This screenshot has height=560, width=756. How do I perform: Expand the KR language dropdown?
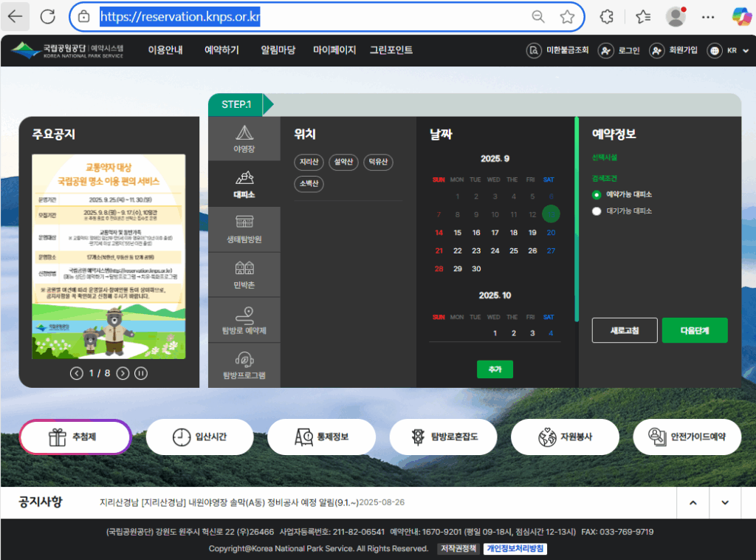728,51
